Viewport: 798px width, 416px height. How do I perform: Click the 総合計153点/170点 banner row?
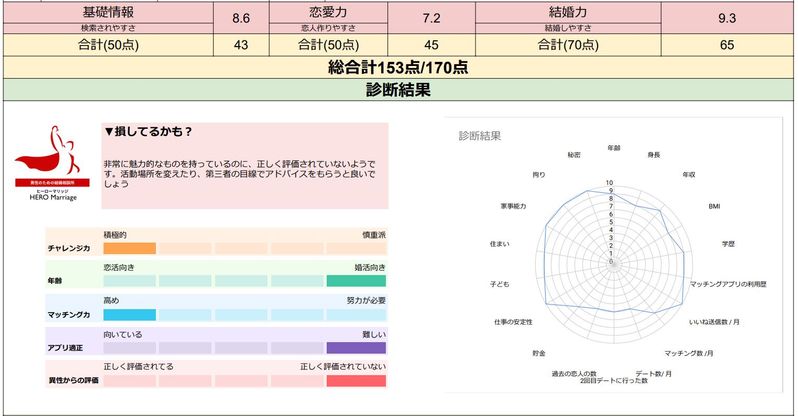point(399,67)
